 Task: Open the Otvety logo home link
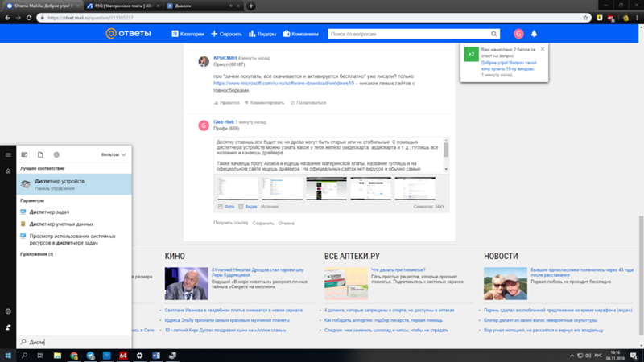[x=128, y=33]
